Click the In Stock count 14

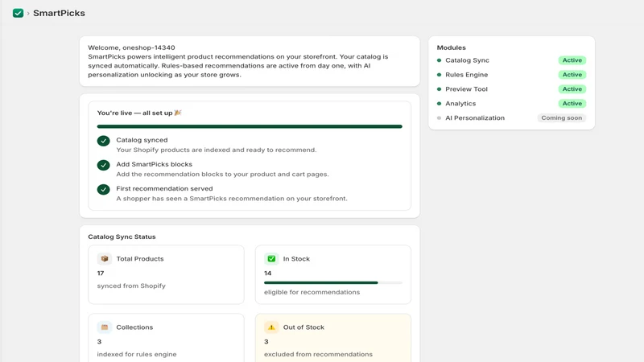coord(268,274)
